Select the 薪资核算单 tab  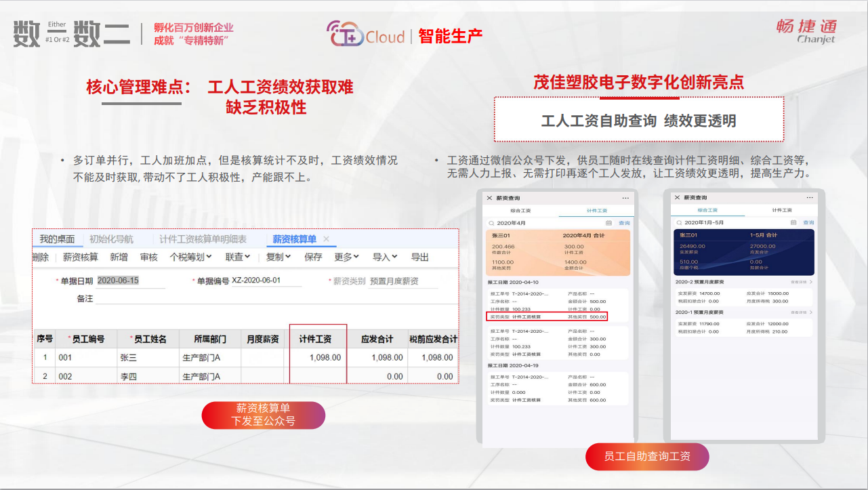pos(294,239)
